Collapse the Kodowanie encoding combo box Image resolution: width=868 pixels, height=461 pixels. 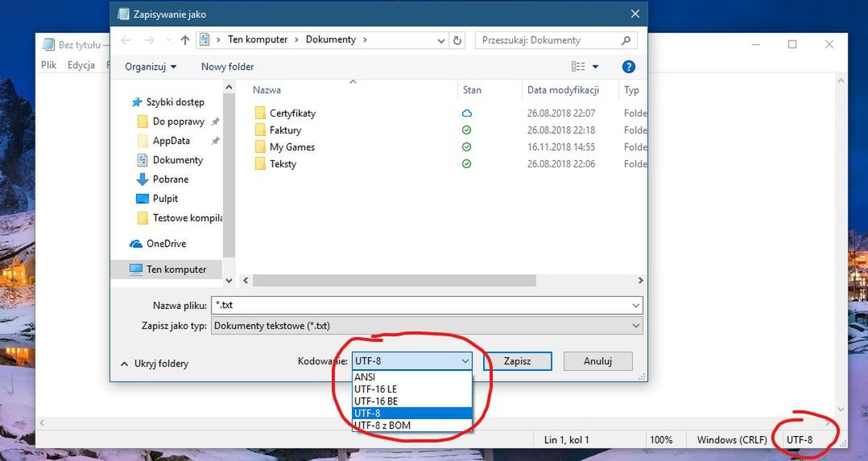pos(412,360)
